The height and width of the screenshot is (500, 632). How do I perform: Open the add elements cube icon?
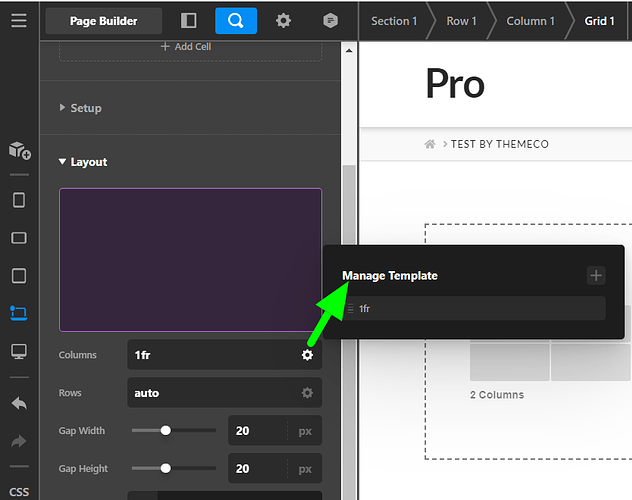(19, 150)
